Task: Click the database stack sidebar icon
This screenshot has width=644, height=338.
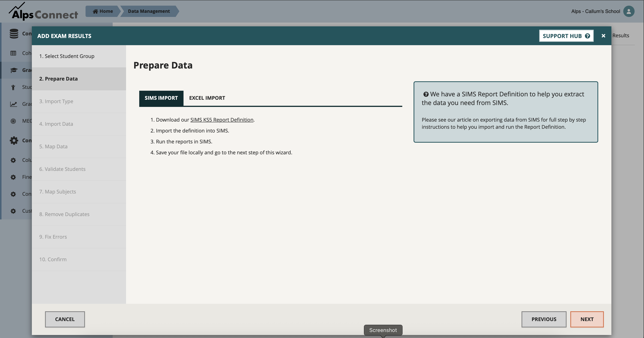Action: pyautogui.click(x=14, y=33)
